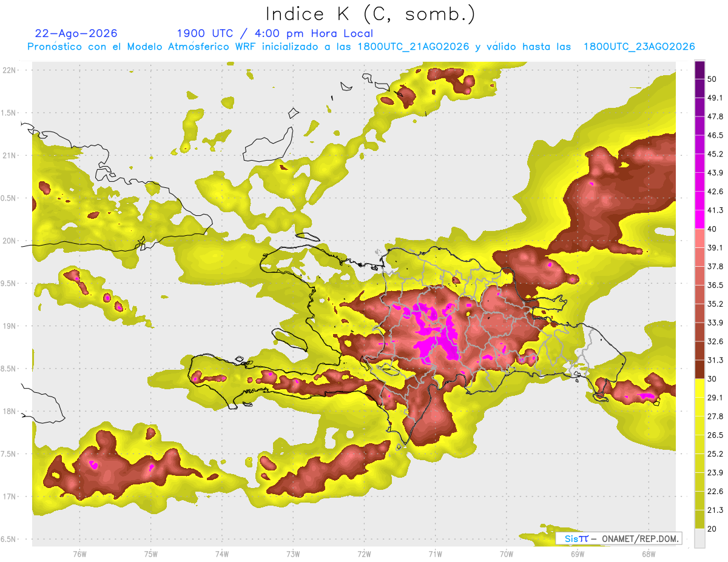
Task: Click the '74W' longitude label
Action: pyautogui.click(x=221, y=554)
